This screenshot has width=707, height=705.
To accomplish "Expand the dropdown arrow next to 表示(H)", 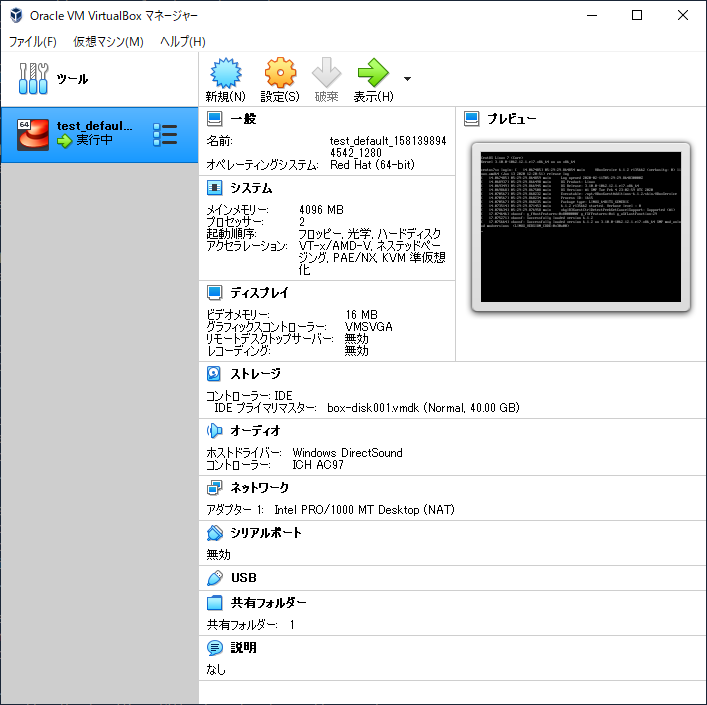I will tap(407, 79).
